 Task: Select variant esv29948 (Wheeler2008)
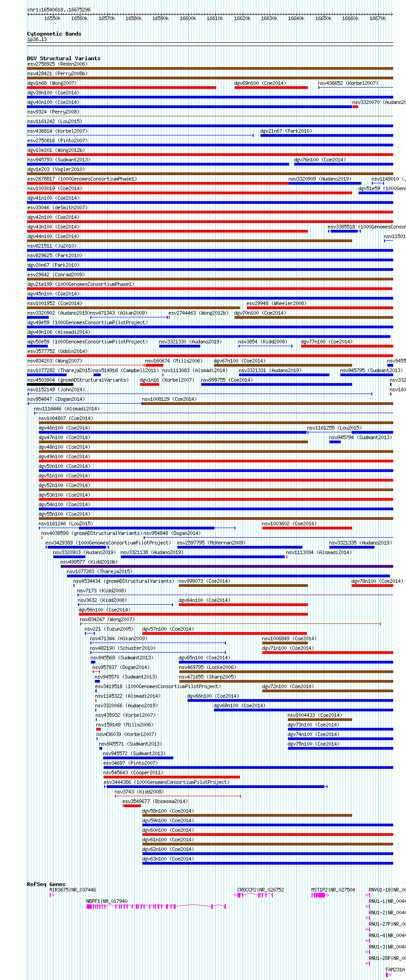(276, 303)
